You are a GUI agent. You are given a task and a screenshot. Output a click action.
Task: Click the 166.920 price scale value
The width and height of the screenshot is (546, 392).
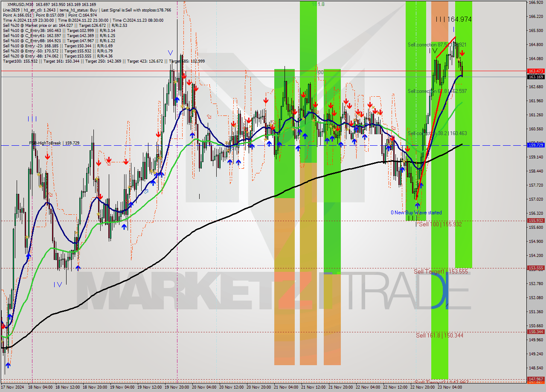536,3
